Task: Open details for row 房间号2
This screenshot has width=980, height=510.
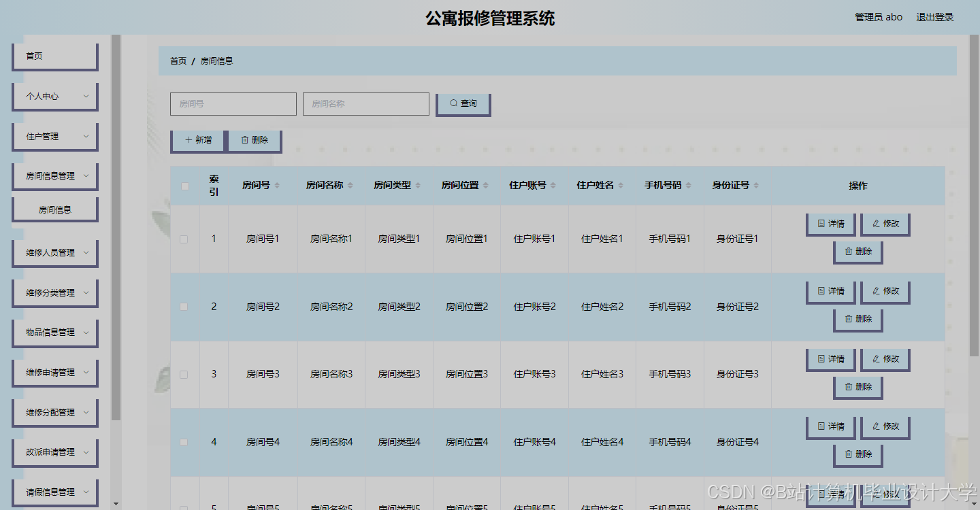Action: (x=831, y=291)
